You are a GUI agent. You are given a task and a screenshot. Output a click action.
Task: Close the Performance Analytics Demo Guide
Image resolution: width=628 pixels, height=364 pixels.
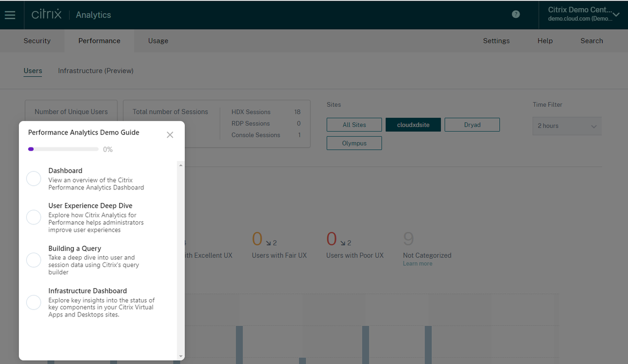click(x=170, y=135)
